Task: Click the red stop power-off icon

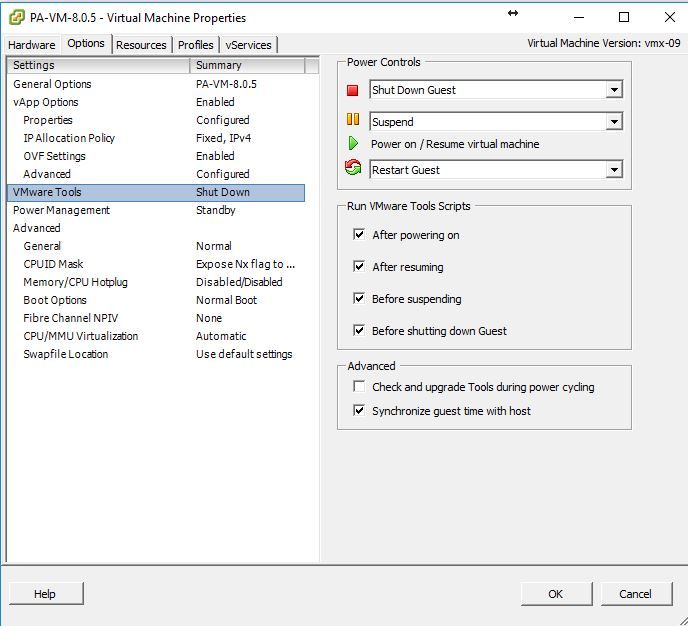Action: [352, 90]
